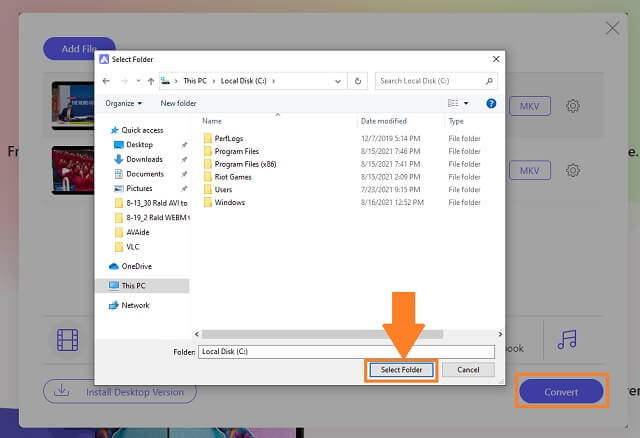Select the PerfLogs folder
This screenshot has height=438, width=640.
click(223, 138)
